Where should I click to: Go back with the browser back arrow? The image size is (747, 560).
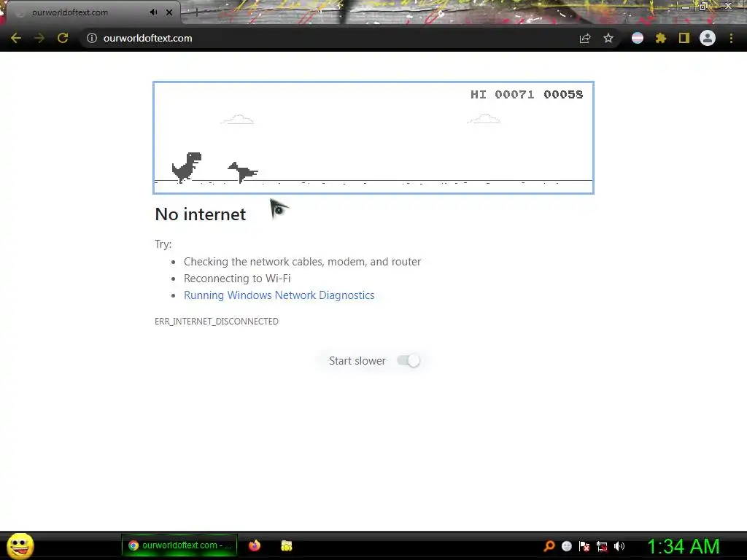click(16, 38)
